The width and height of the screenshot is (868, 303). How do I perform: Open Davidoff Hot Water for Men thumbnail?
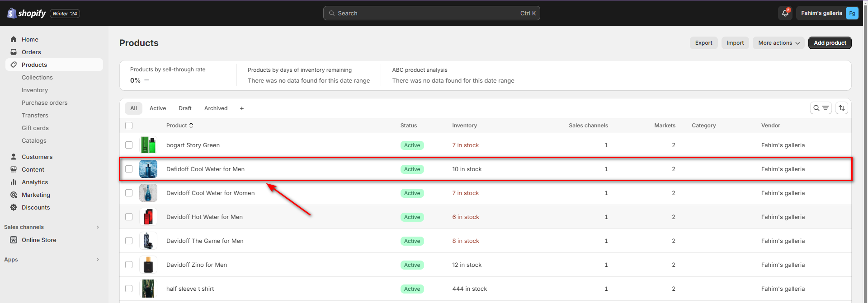coord(148,217)
